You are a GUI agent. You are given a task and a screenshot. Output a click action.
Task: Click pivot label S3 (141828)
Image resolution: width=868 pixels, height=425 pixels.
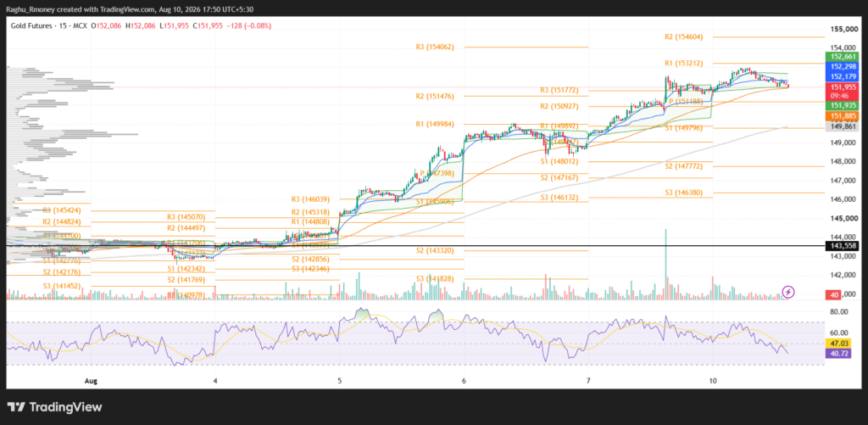[435, 278]
